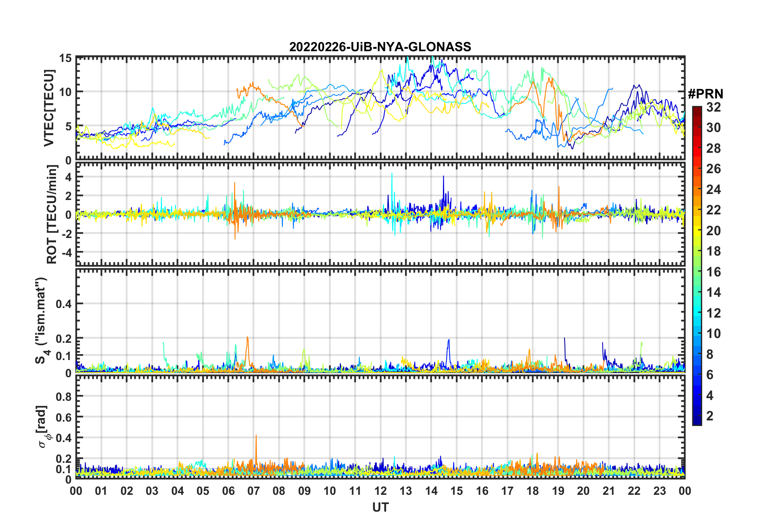Screen dimensions: 761x532
Task: Click the ROT axis tick label -4
Action: click(66, 253)
